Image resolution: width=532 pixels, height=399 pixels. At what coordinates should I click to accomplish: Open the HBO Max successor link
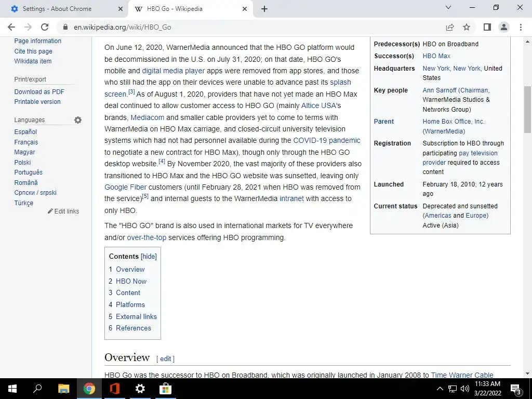click(436, 56)
